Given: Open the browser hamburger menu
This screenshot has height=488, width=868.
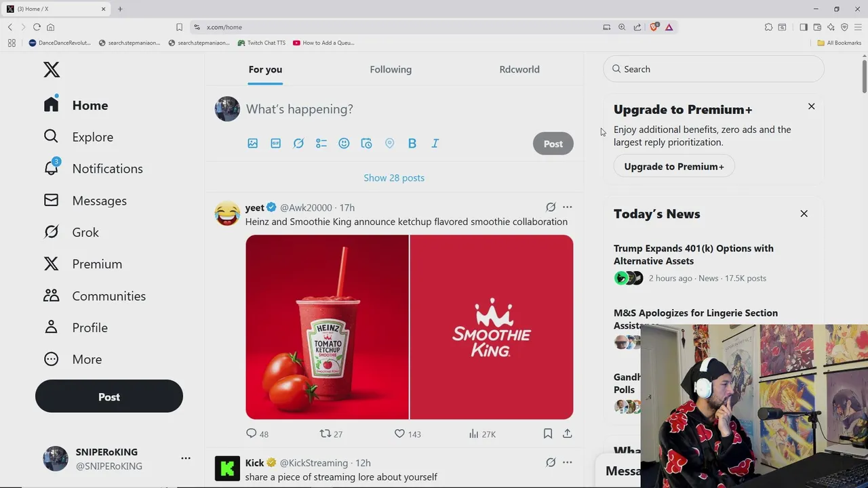Looking at the screenshot, I should tap(858, 27).
